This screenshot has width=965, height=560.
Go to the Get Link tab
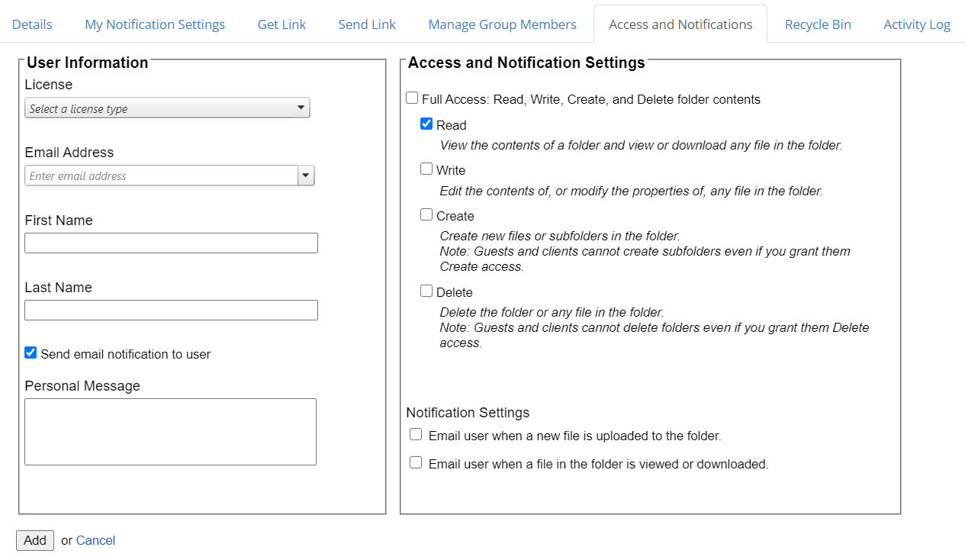[281, 24]
